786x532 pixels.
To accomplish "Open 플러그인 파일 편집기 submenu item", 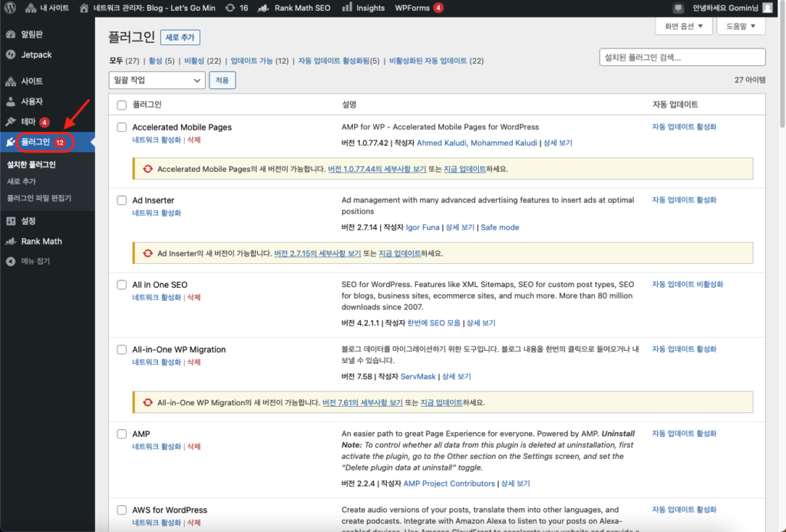I will (x=39, y=198).
